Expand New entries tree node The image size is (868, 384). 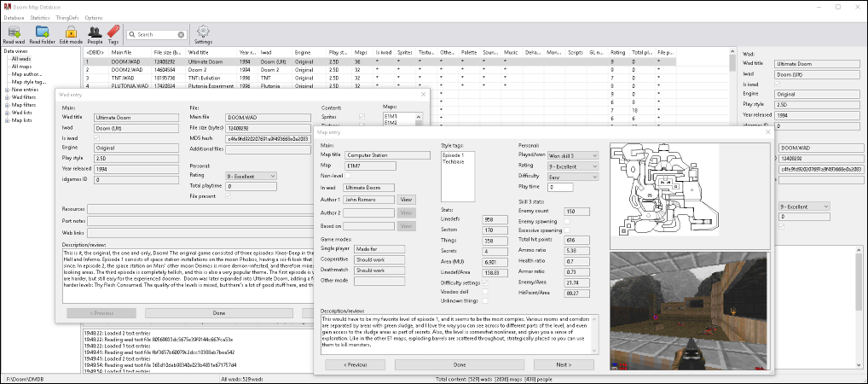(7, 90)
